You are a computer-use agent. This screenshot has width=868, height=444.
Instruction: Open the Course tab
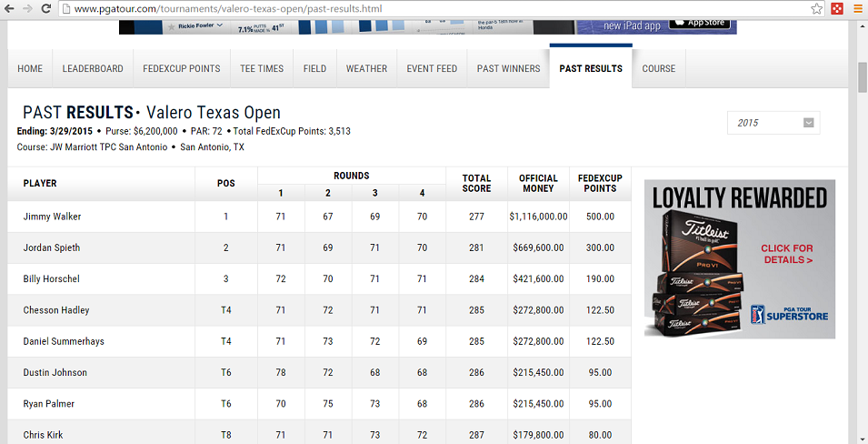(x=659, y=68)
